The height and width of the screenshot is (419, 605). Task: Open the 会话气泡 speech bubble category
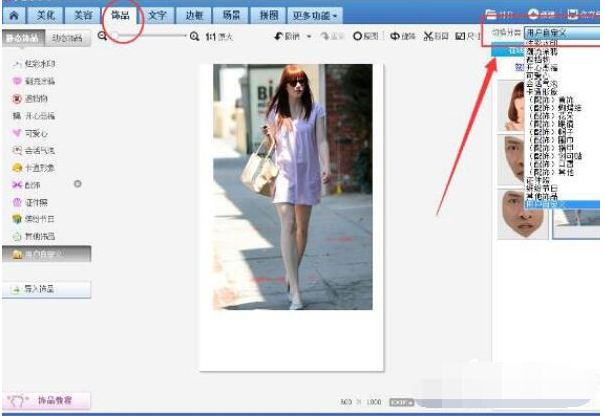point(40,149)
